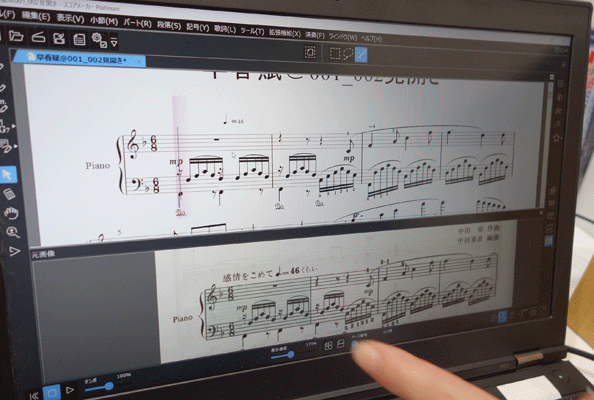Viewport: 594px width, 400px height.
Task: Select the 早春賦@001_002 document tab
Action: tap(80, 59)
